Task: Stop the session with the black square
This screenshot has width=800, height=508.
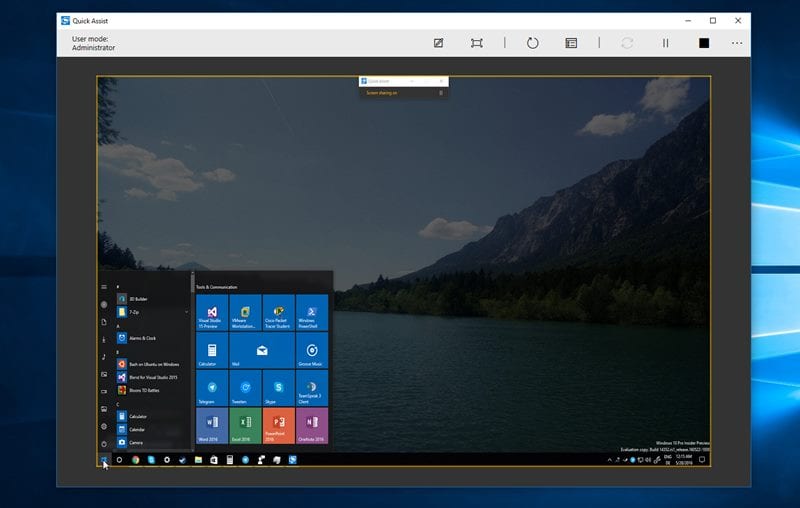Action: click(x=704, y=43)
